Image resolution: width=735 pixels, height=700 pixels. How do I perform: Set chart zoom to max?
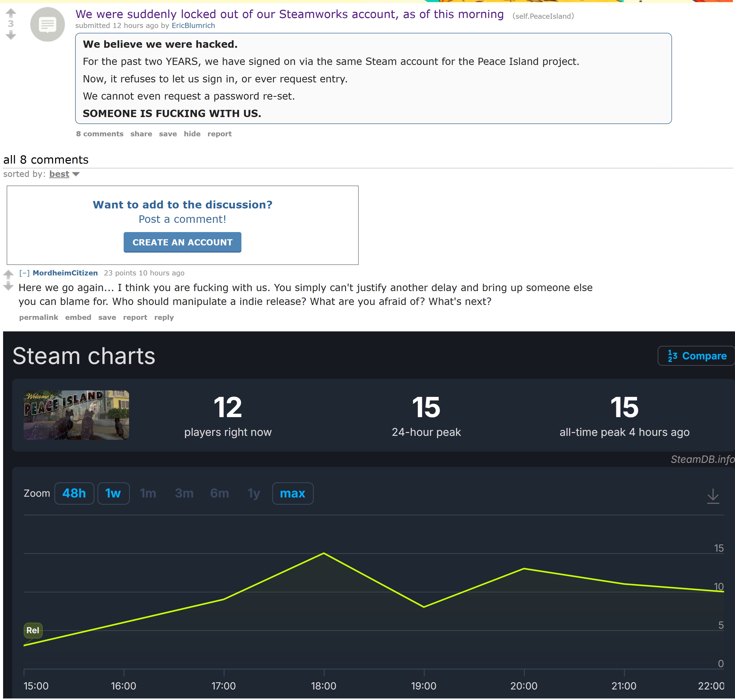292,493
